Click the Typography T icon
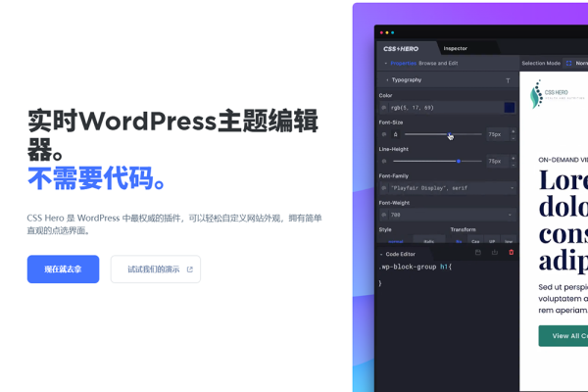This screenshot has height=392, width=588. point(508,80)
